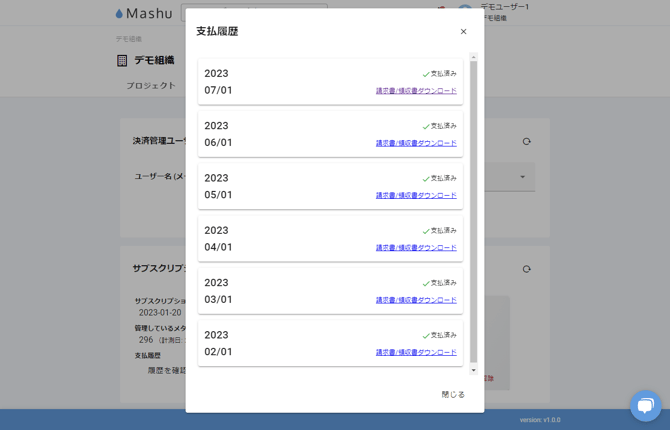Click the Mashu logo
Image resolution: width=670 pixels, height=430 pixels.
[144, 14]
